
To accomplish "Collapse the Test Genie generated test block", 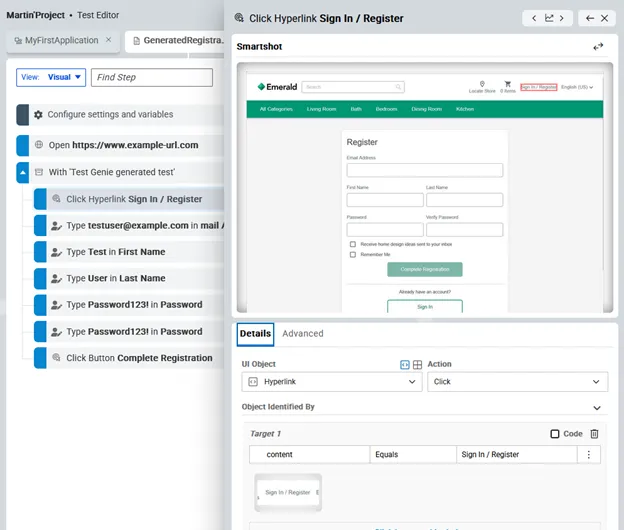I will click(23, 172).
